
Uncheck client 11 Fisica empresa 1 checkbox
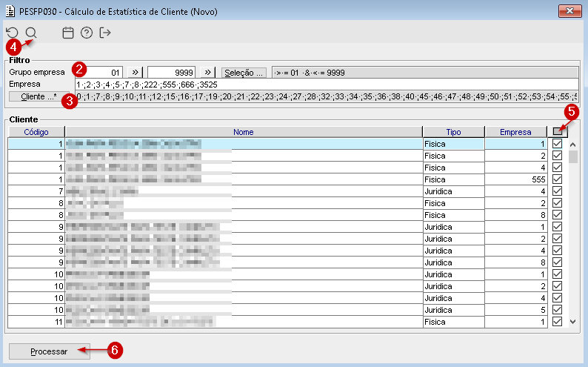557,322
